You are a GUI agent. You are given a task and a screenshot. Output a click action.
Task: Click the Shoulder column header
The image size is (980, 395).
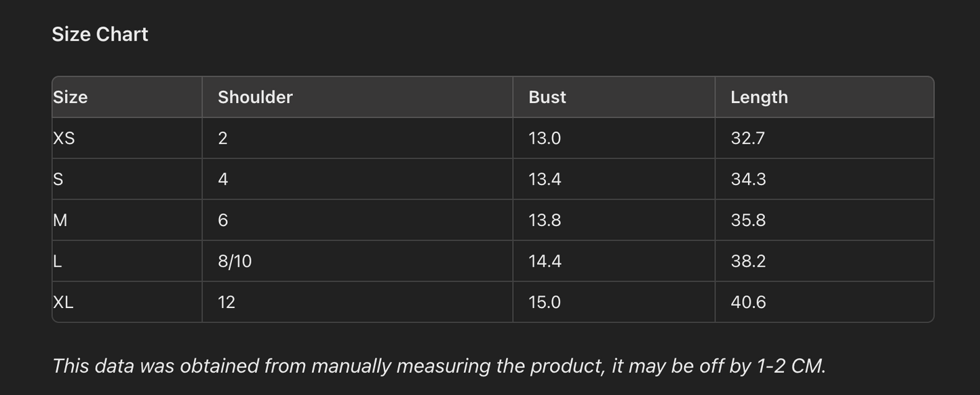[x=255, y=97]
